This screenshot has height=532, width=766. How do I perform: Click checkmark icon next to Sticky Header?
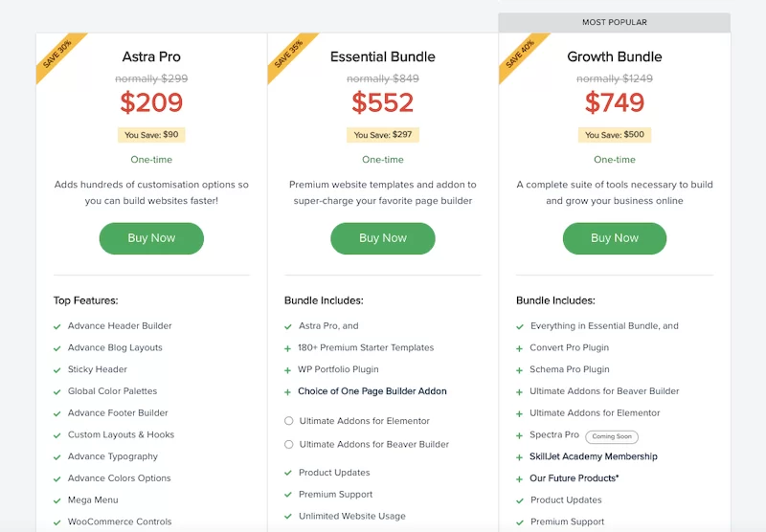57,369
